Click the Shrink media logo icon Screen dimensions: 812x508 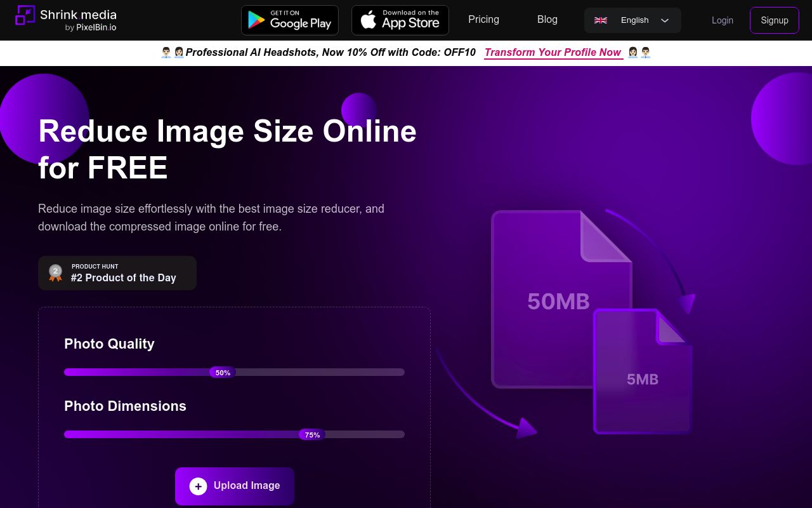25,15
